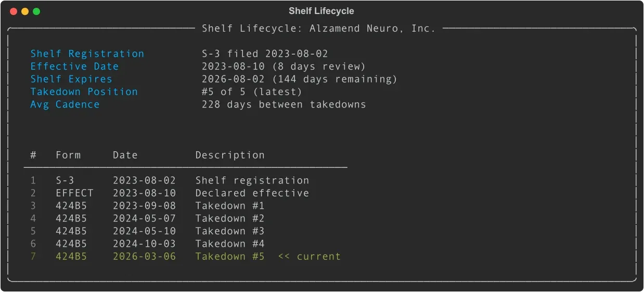Select the date '2023-09-08'
This screenshot has height=292, width=644.
[x=145, y=206]
